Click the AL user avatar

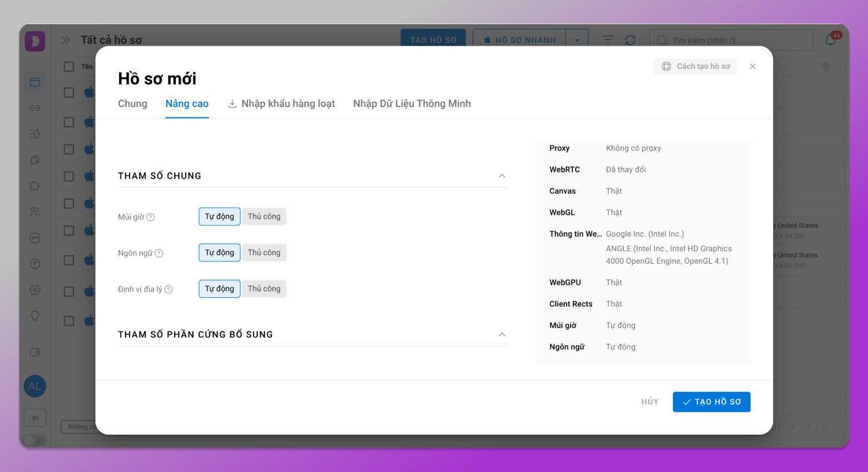coord(35,386)
